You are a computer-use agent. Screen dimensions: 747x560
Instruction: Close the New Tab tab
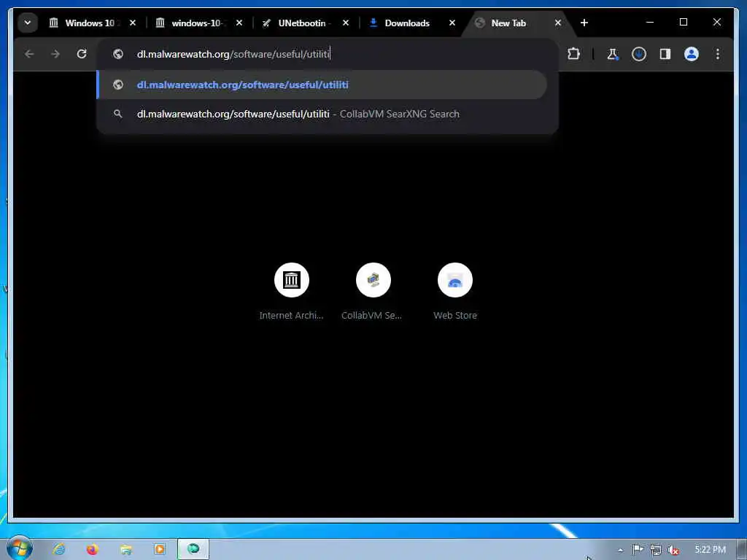coord(558,23)
